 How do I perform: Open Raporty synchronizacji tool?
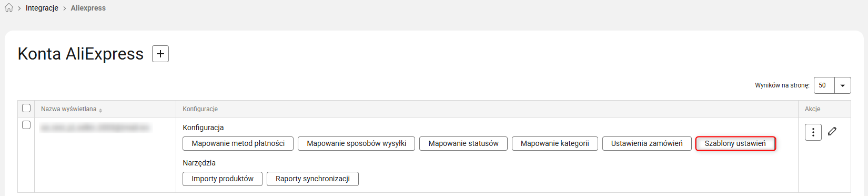[312, 179]
